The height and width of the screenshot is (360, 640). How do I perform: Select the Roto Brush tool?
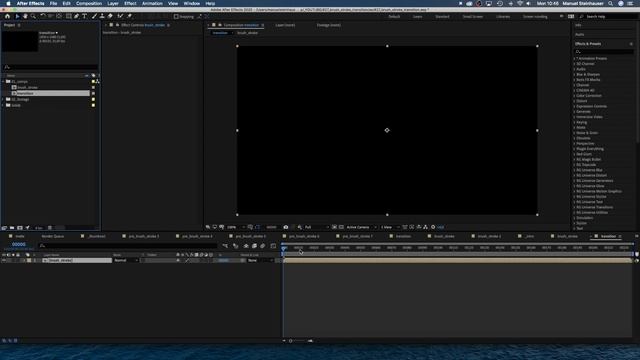click(x=120, y=16)
